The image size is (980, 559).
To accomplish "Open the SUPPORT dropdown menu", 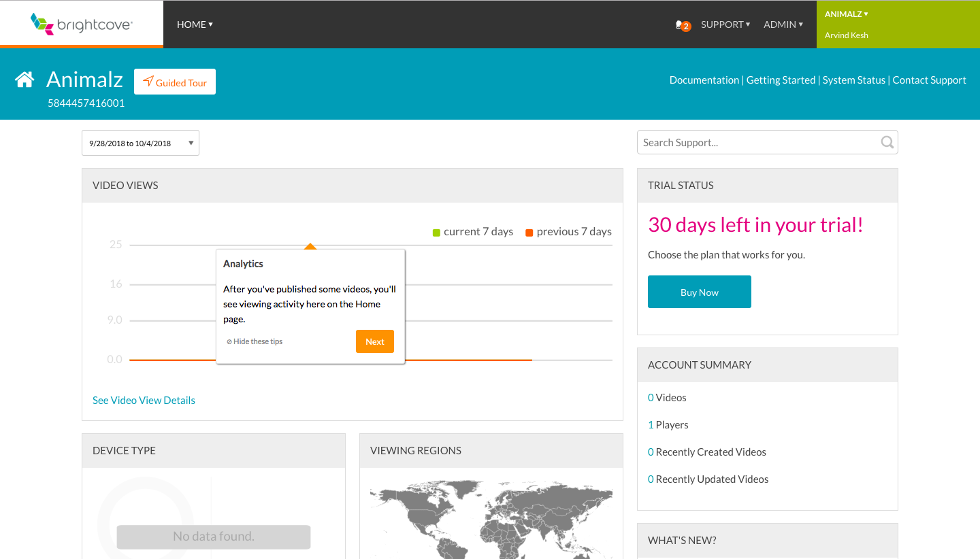I will click(725, 24).
